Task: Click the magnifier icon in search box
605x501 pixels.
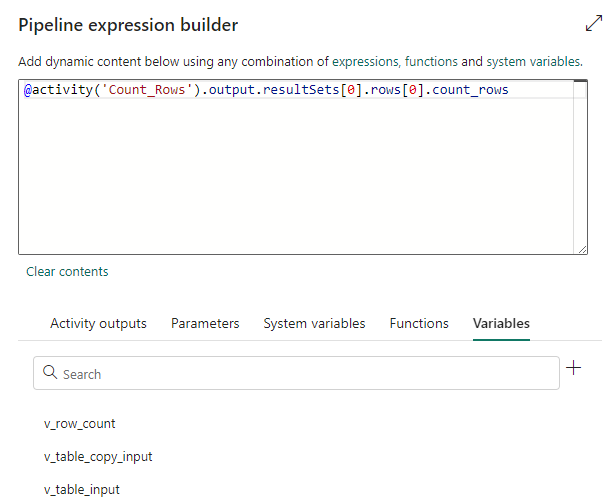Action: pos(49,374)
